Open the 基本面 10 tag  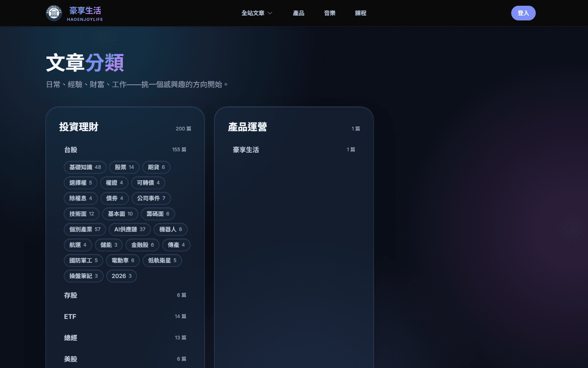click(x=120, y=214)
